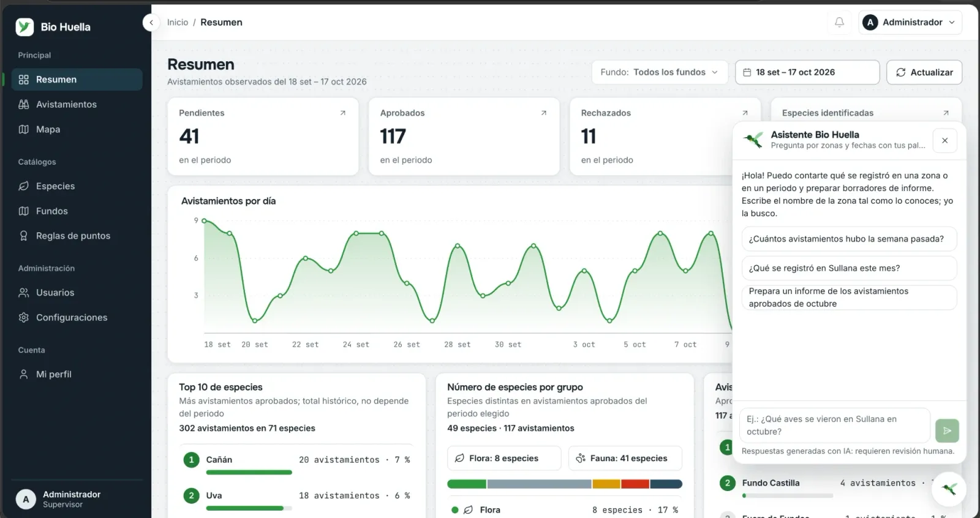The width and height of the screenshot is (980, 518).
Task: Click the A avatar in the top bar
Action: (x=870, y=22)
